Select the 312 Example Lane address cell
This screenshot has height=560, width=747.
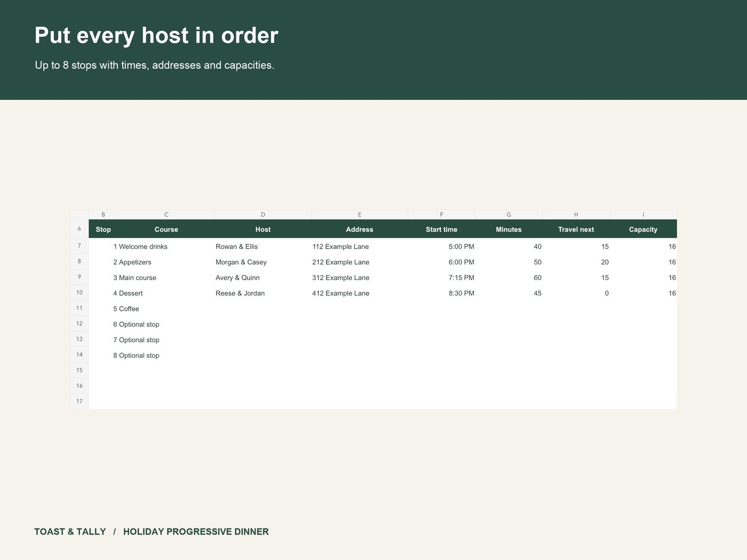[x=360, y=277]
